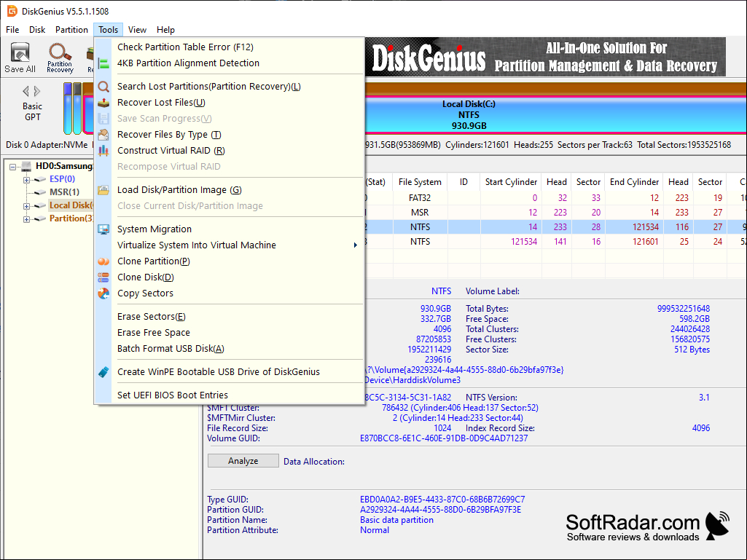The width and height of the screenshot is (747, 560).
Task: Select MSR(1) in the disk tree
Action: pyautogui.click(x=65, y=192)
